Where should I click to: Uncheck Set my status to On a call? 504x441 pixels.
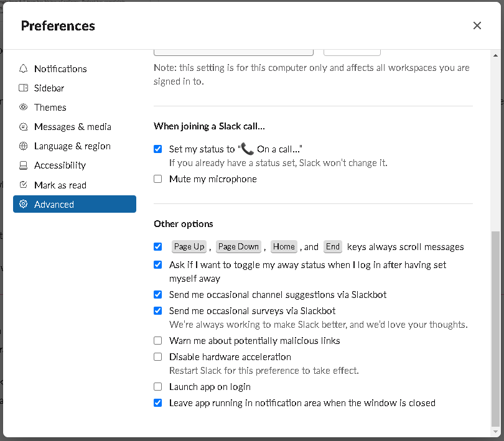point(158,149)
